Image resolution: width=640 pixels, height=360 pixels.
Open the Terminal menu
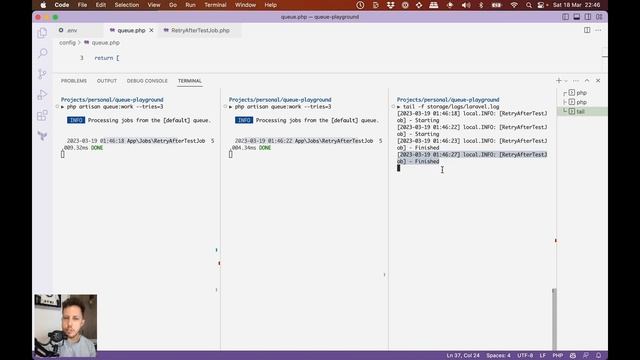(215, 5)
